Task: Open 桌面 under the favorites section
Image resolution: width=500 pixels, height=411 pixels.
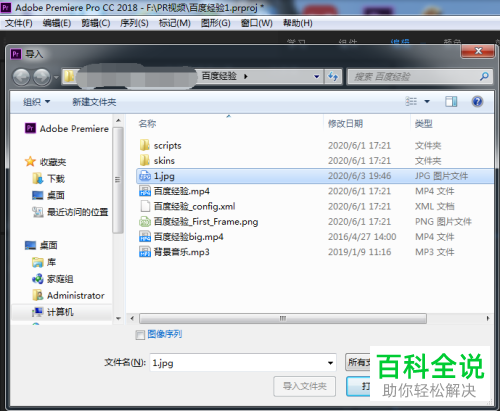Action: coord(49,195)
